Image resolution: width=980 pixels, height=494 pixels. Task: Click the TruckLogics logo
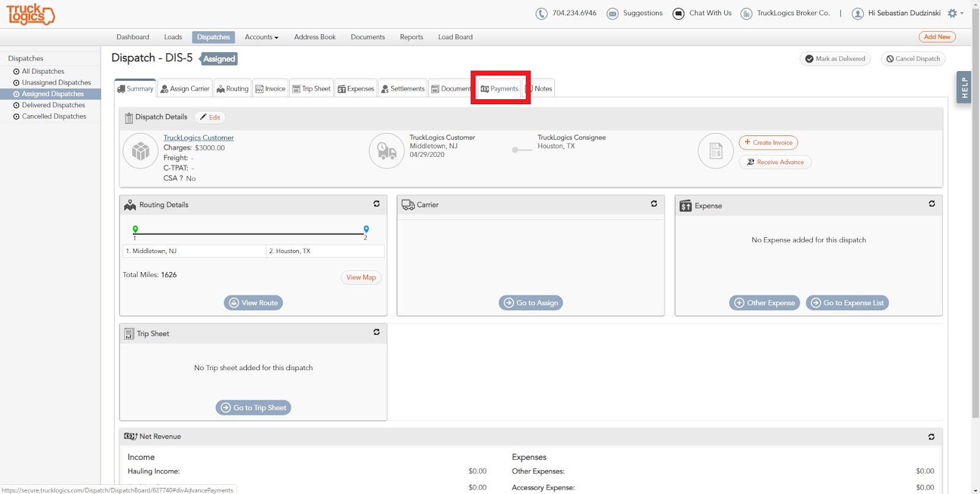(31, 13)
